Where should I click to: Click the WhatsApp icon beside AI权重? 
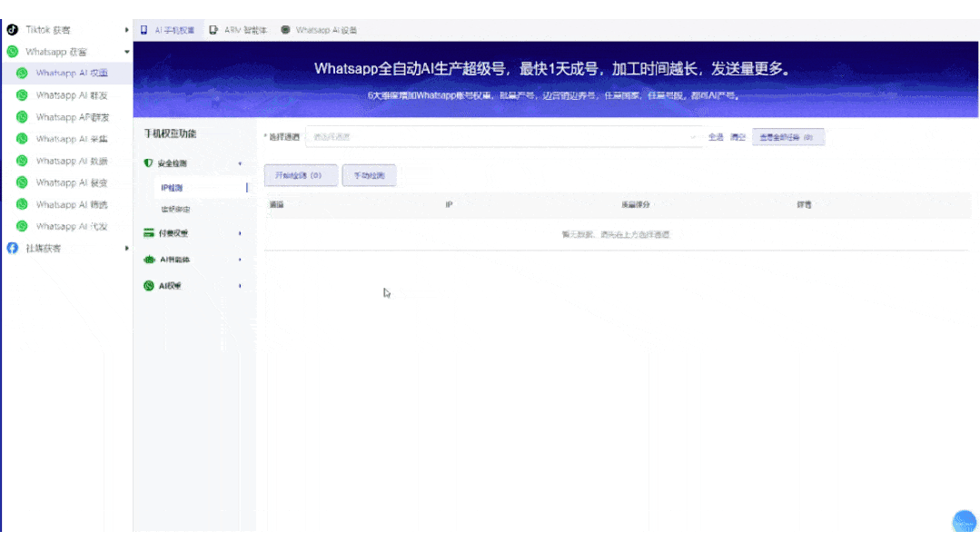[148, 285]
